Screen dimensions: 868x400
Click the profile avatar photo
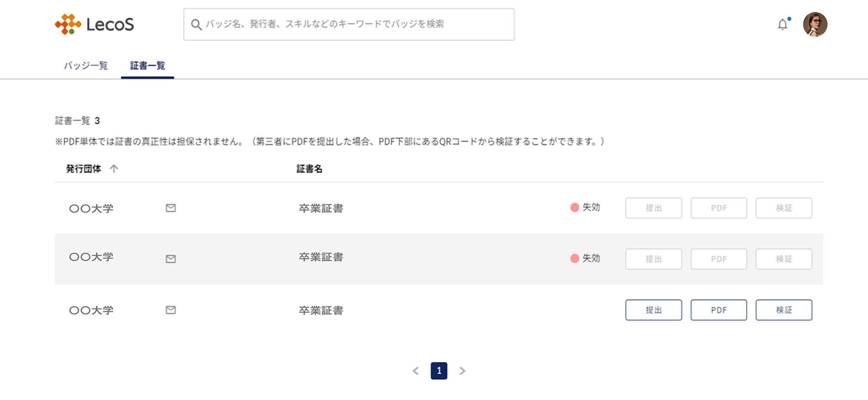tap(815, 25)
